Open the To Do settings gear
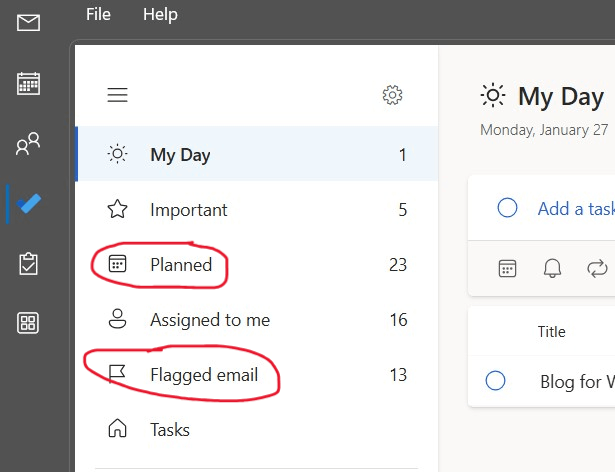Viewport: 615px width, 472px height. 392,95
